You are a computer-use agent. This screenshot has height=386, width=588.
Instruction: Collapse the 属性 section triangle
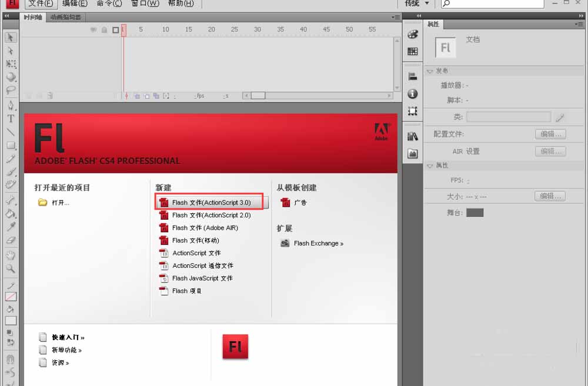tap(430, 166)
